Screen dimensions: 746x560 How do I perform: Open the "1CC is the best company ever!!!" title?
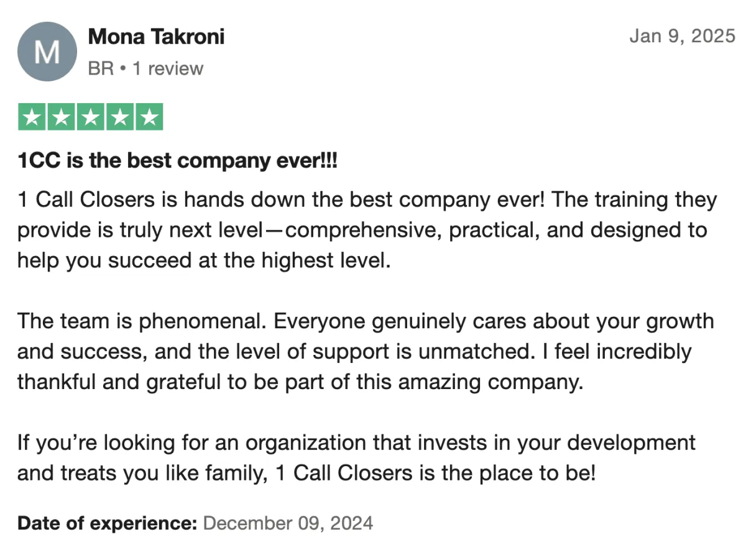coord(177,162)
